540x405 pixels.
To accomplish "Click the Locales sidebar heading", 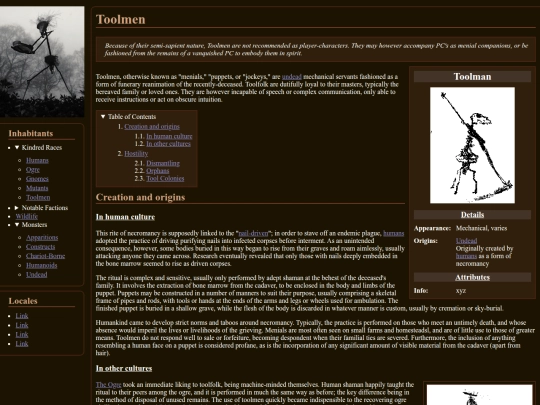I will (23, 301).
